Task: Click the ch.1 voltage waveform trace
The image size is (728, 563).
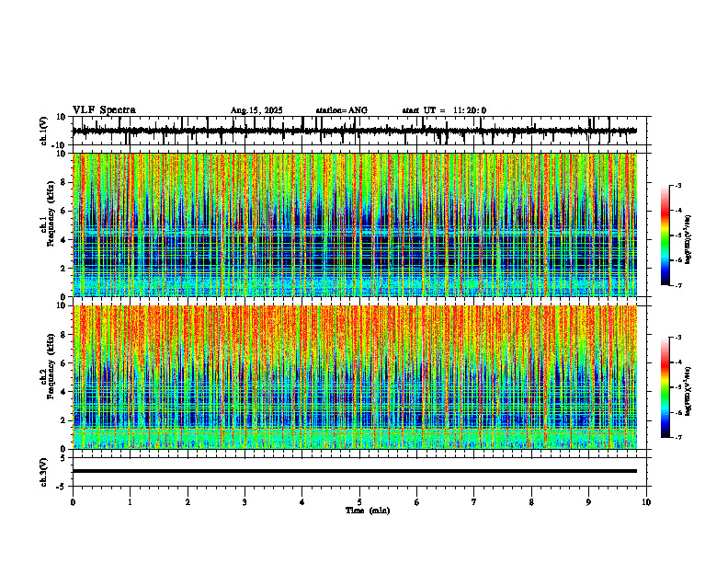Action: click(x=355, y=131)
